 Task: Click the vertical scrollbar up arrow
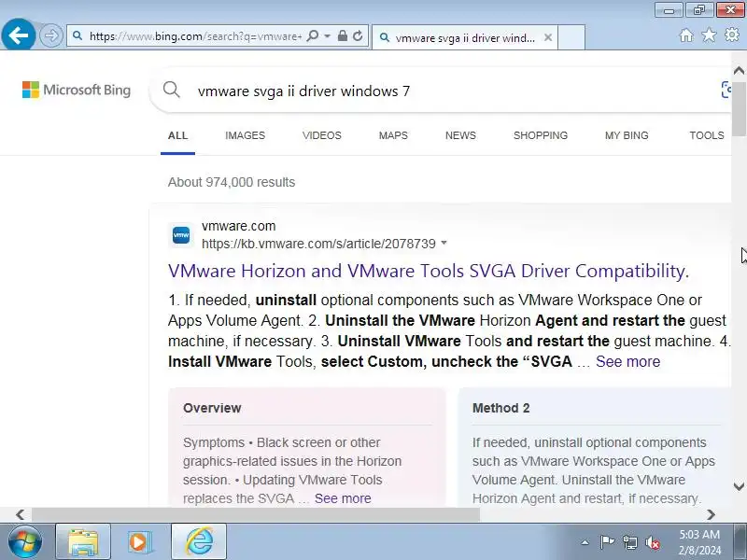[x=739, y=71]
